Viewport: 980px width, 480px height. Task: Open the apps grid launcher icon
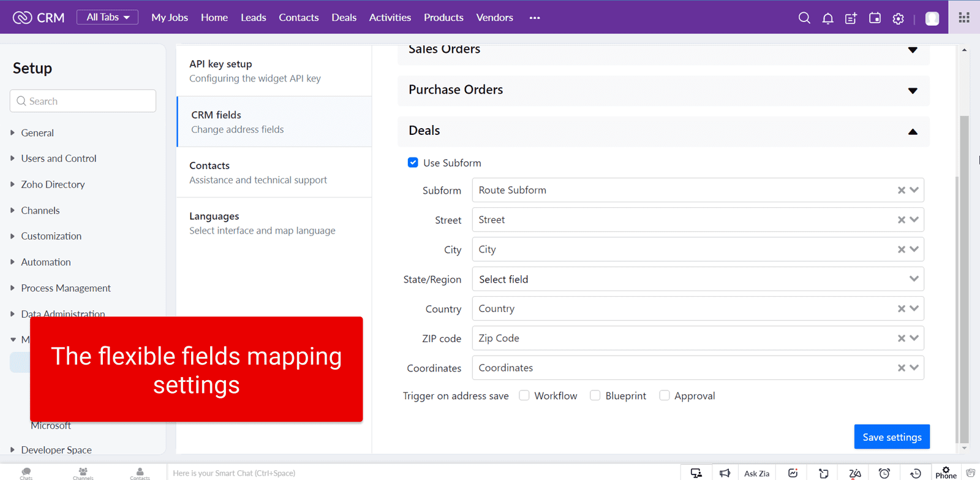[x=963, y=17]
